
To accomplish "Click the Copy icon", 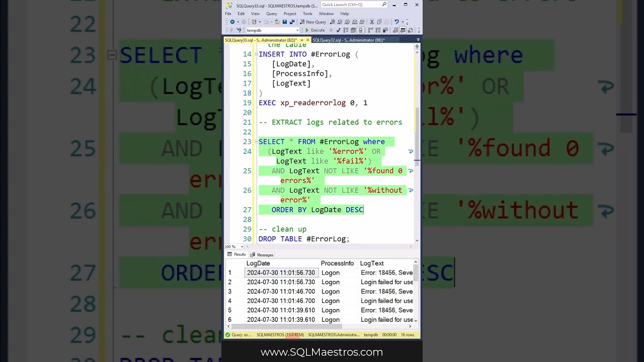I will [379, 22].
